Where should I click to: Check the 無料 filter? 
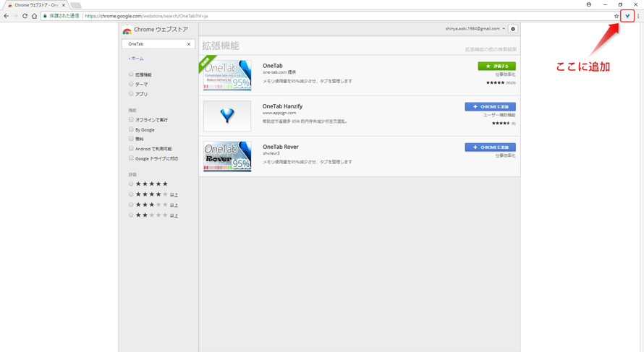131,139
